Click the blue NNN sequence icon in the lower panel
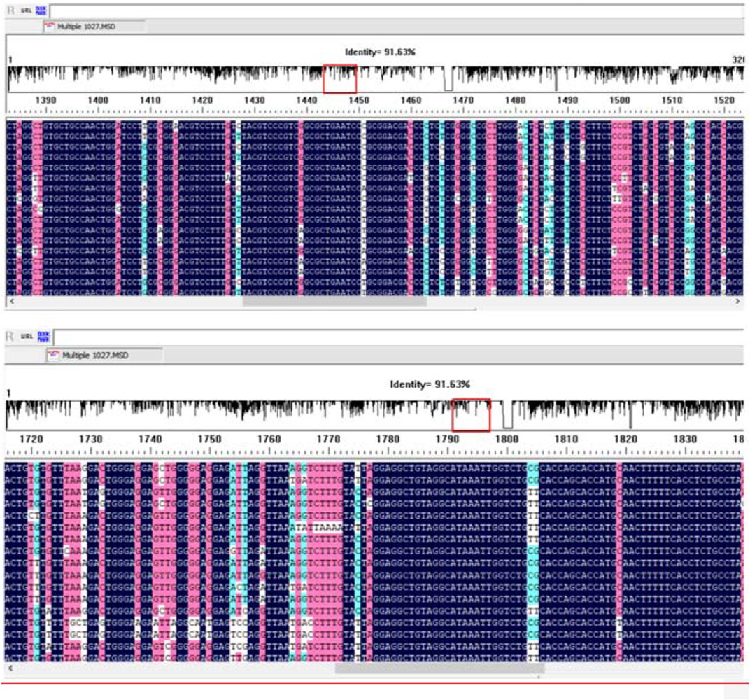The height and width of the screenshot is (700, 750). click(43, 337)
